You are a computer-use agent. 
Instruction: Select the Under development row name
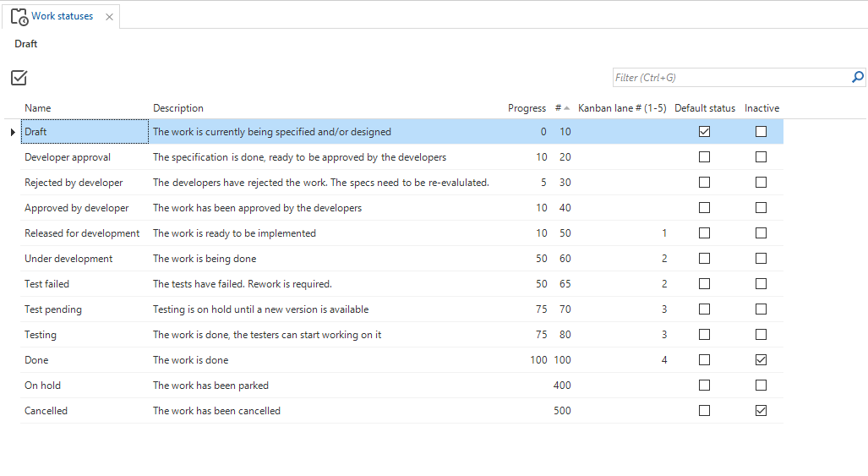pos(68,259)
